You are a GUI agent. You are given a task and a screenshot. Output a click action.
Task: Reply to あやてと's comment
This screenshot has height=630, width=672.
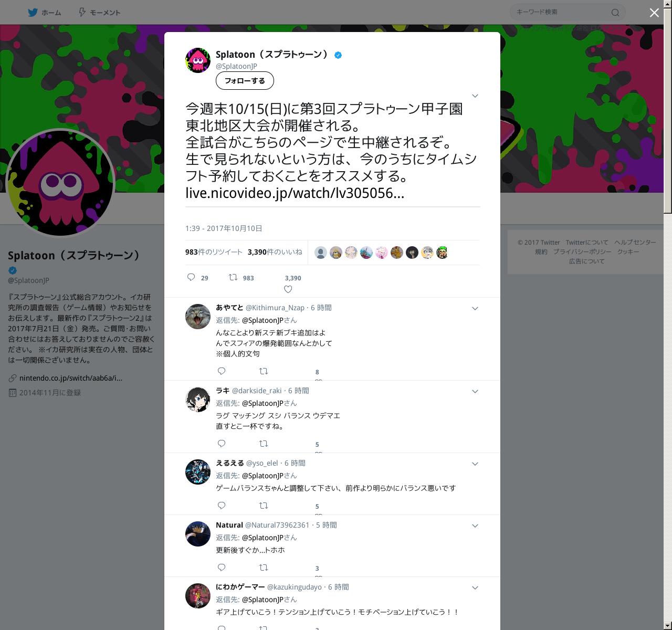pyautogui.click(x=222, y=371)
